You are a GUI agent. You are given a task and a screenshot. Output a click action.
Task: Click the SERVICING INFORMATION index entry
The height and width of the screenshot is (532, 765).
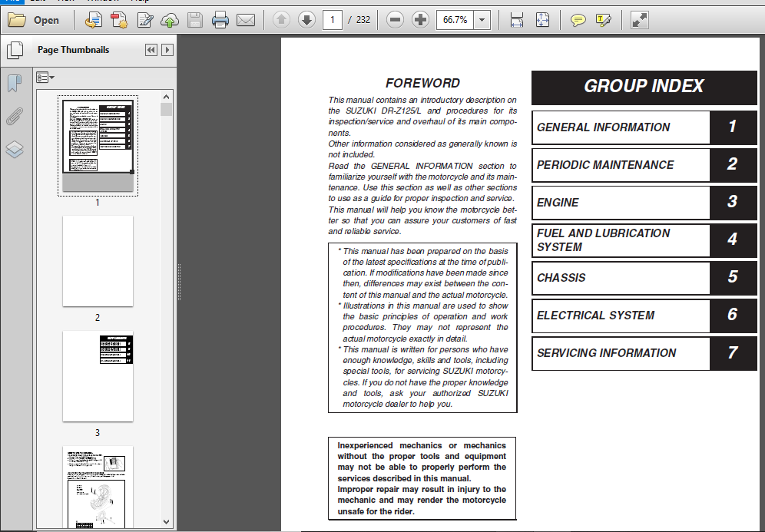coord(644,352)
